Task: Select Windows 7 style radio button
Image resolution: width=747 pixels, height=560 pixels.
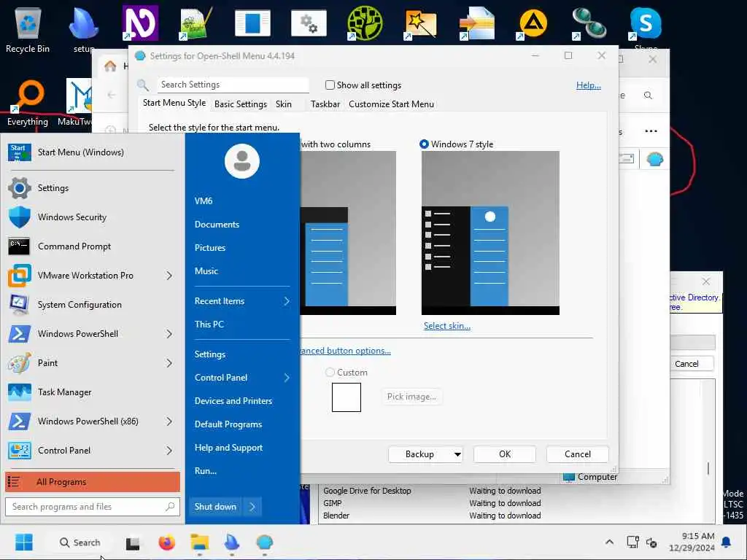Action: [x=424, y=144]
